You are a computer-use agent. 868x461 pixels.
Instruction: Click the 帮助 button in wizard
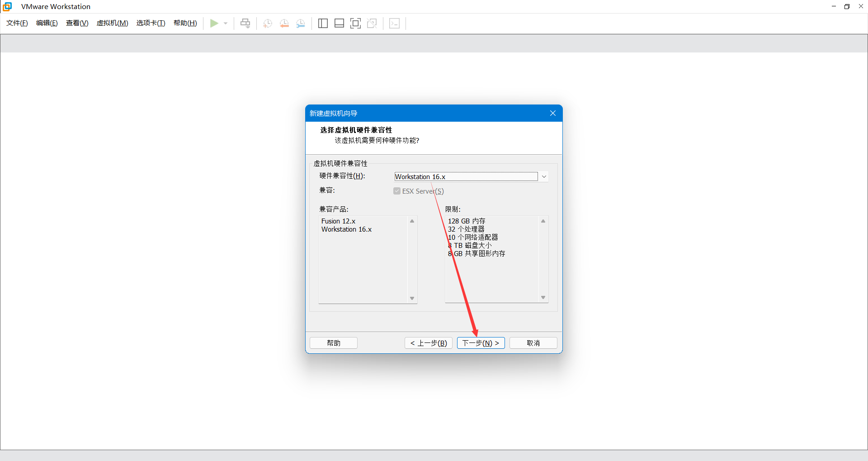(x=334, y=343)
